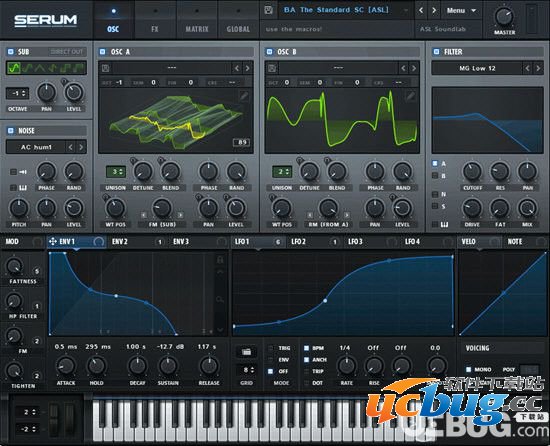Click the OSC A wavetable 3D display
Viewport: 550px width, 446px height.
click(176, 121)
